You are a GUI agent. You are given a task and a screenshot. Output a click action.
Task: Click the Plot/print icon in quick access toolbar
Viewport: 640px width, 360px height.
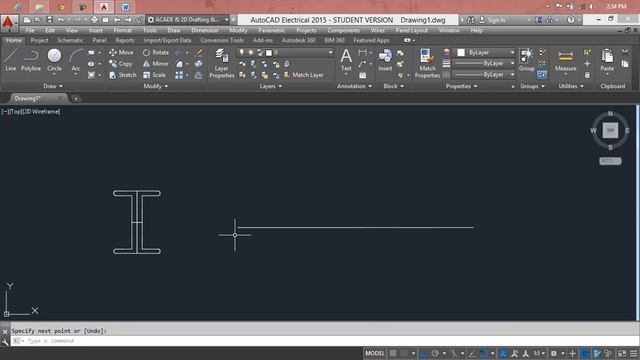point(94,20)
